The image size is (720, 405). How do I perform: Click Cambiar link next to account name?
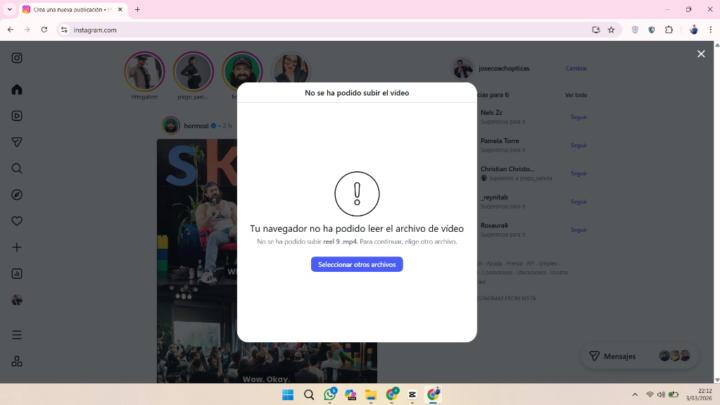pos(576,68)
